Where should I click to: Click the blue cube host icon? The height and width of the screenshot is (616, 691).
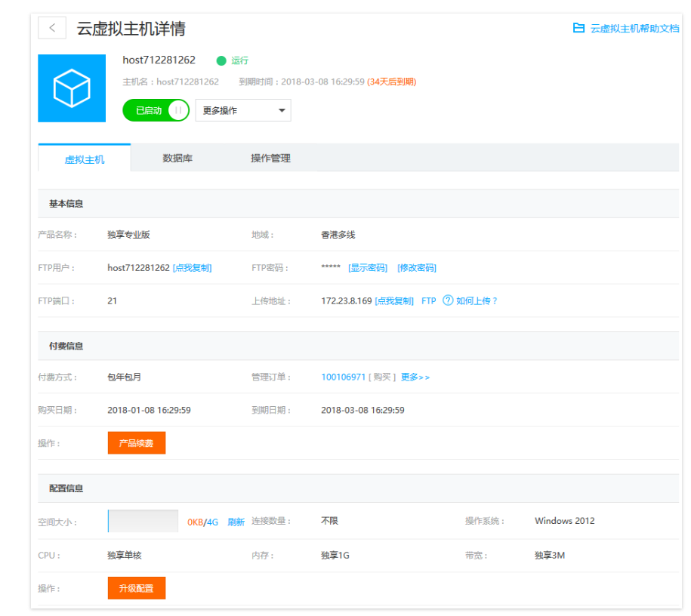72,88
